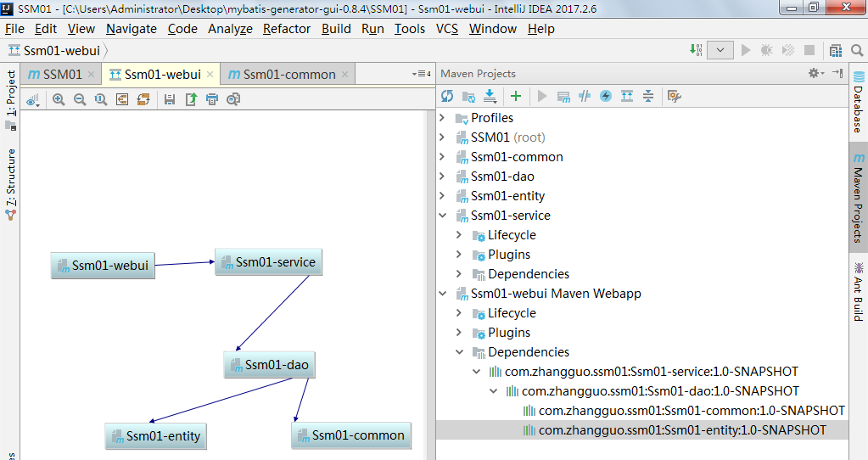
Task: Open the Tools menu
Action: [409, 29]
